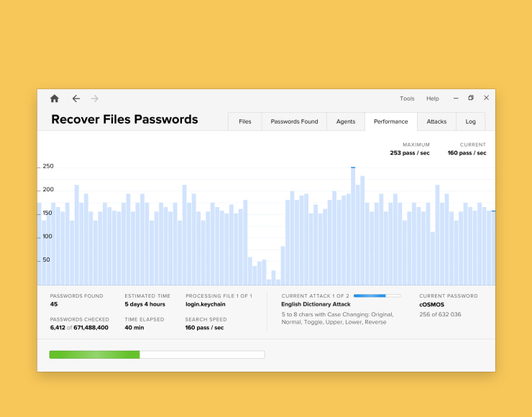Click the current password cOSMOS text

click(x=433, y=304)
